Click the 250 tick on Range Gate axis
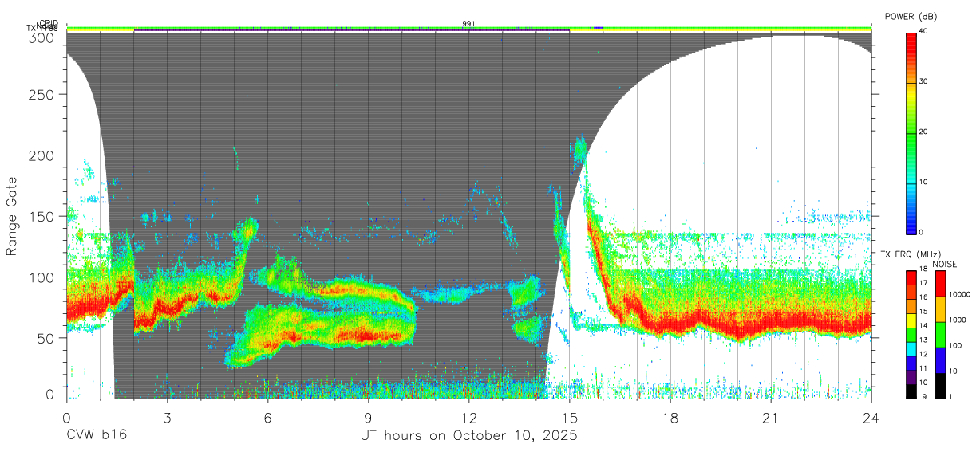This screenshot has height=452, width=980. [x=42, y=95]
